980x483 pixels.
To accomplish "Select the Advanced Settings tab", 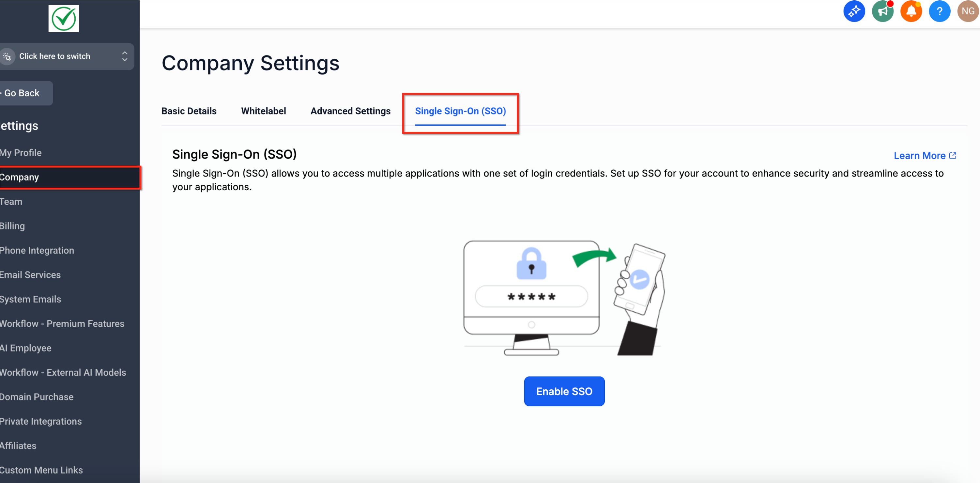I will (350, 111).
